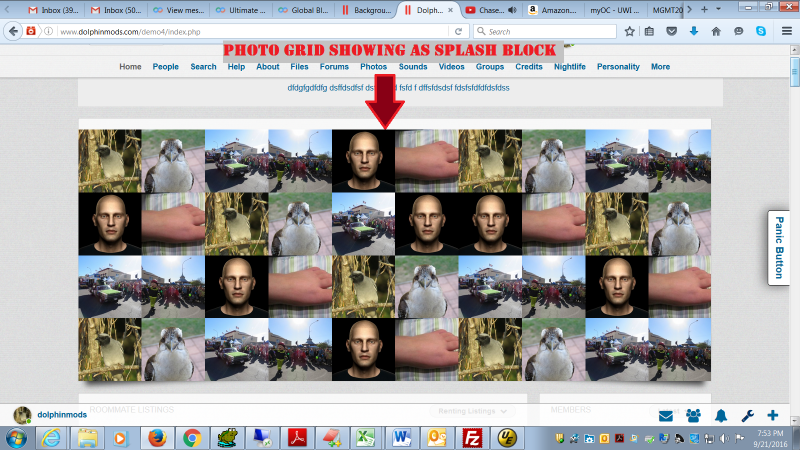800x450 pixels.
Task: Open the Nightlife navigation item
Action: 570,67
